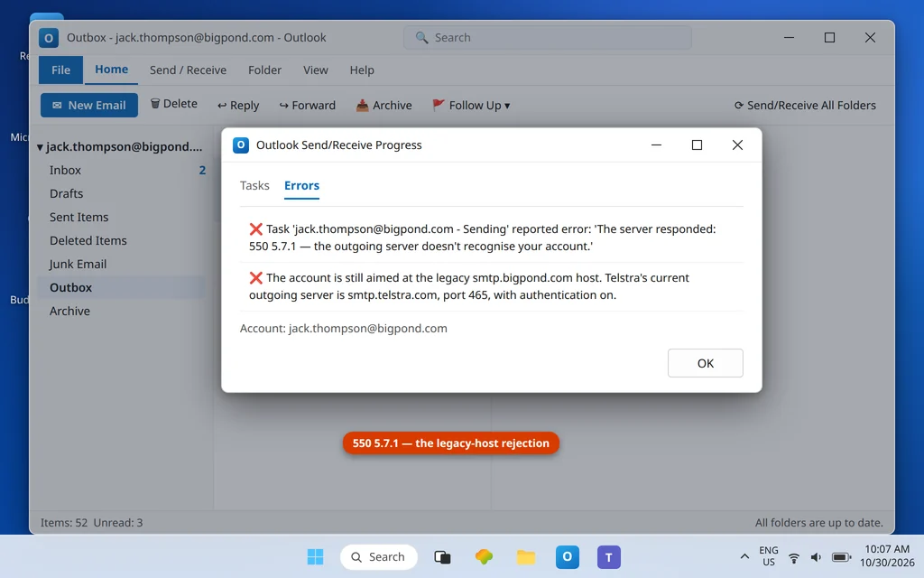Click the 'Account: jack.thompson@bigpond.com' text

pos(344,329)
